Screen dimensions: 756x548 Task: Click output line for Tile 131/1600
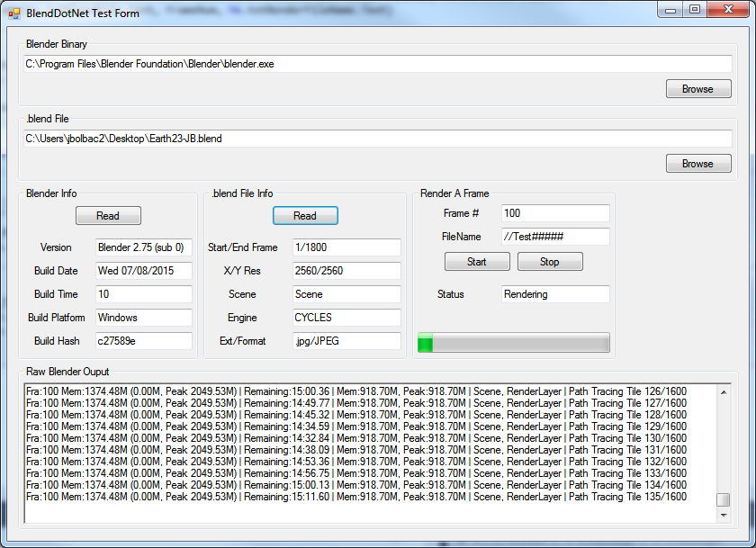point(356,450)
